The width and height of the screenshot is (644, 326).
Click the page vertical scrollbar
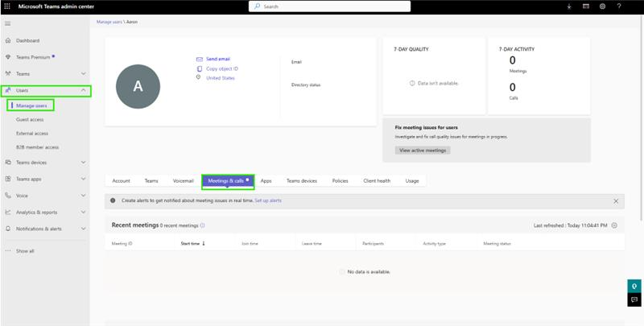pyautogui.click(x=642, y=119)
